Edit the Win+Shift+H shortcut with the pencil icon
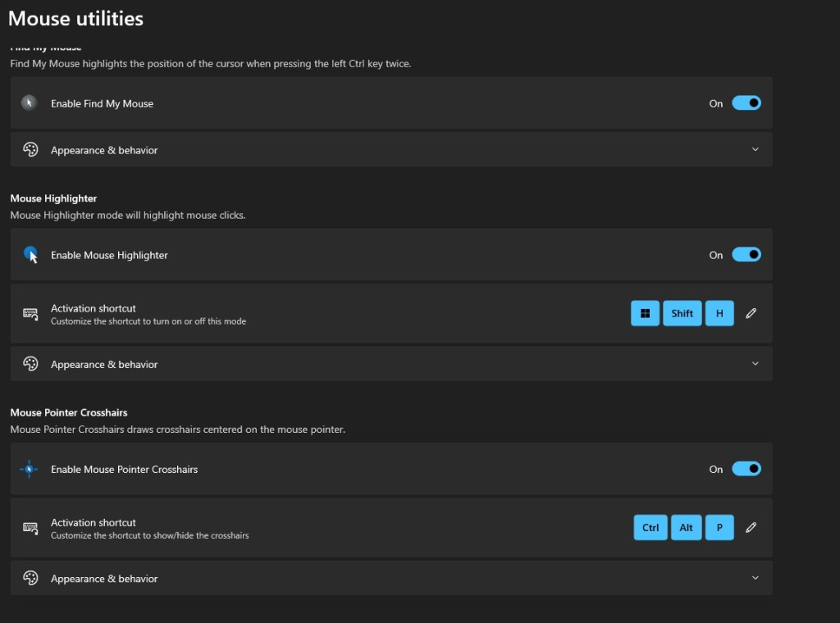The width and height of the screenshot is (840, 623). 751,314
